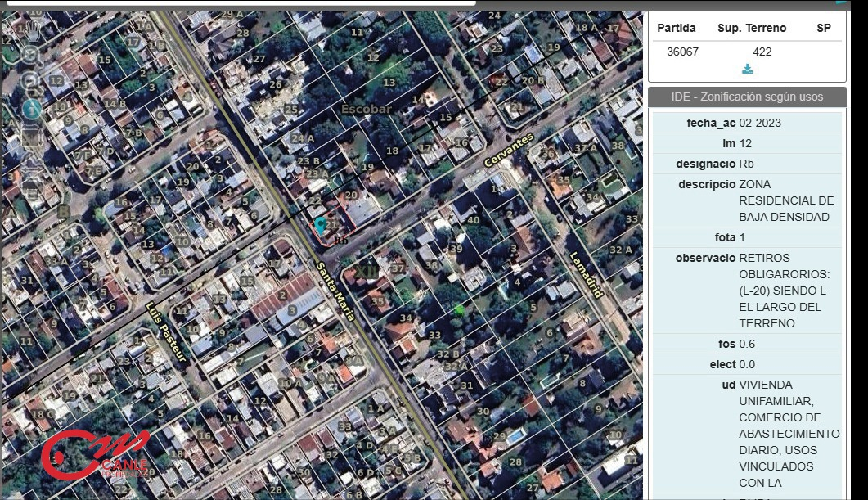
Task: Select the RETIROS OBLIGARORIOS observation text
Action: click(x=784, y=291)
